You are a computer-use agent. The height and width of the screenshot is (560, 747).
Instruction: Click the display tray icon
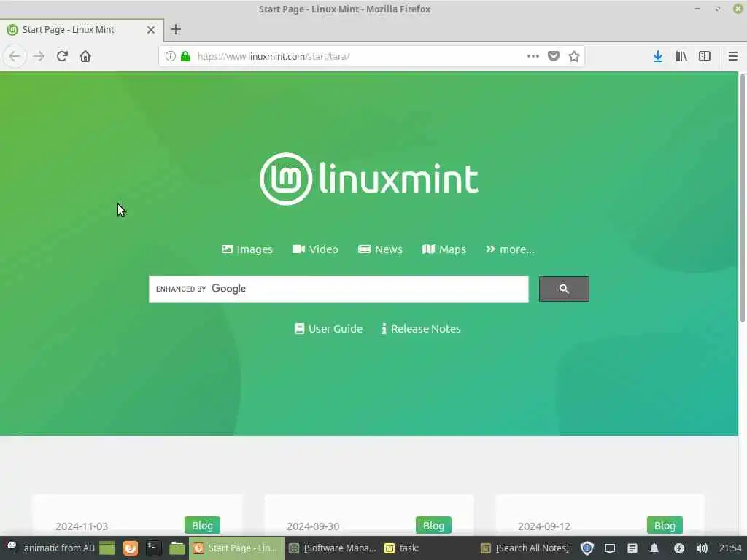(610, 548)
